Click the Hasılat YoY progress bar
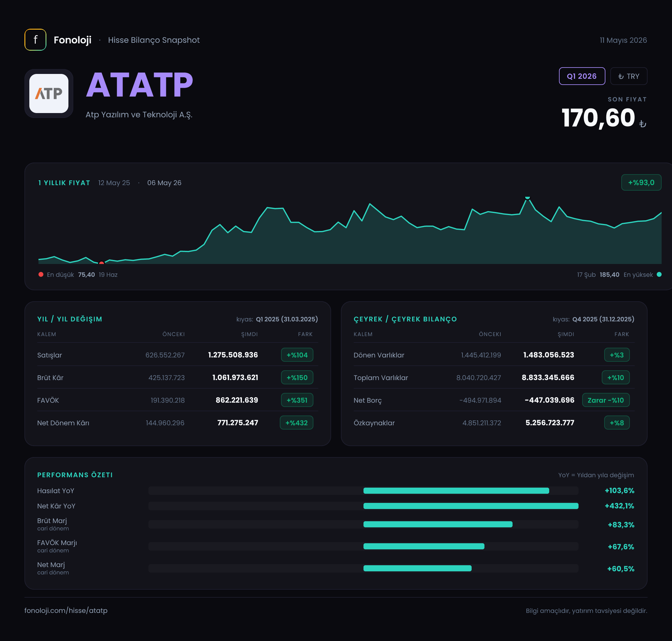The height and width of the screenshot is (641, 672). tap(363, 490)
